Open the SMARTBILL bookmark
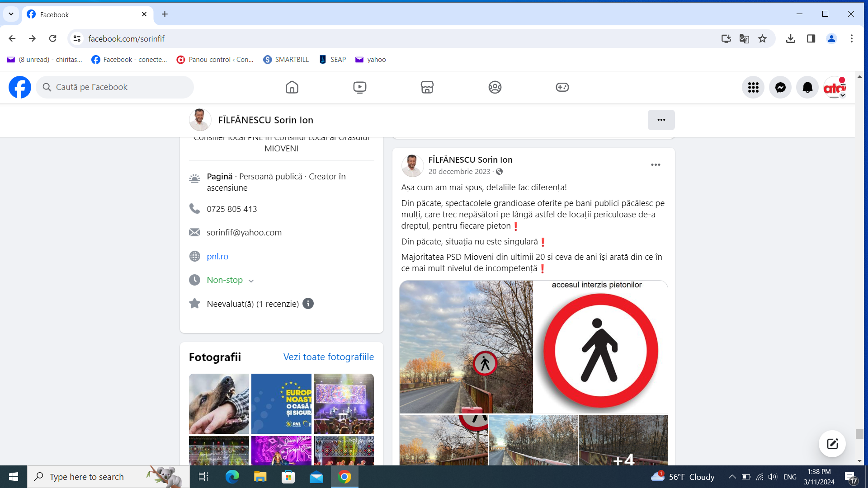Viewport: 868px width, 488px height. pos(286,60)
